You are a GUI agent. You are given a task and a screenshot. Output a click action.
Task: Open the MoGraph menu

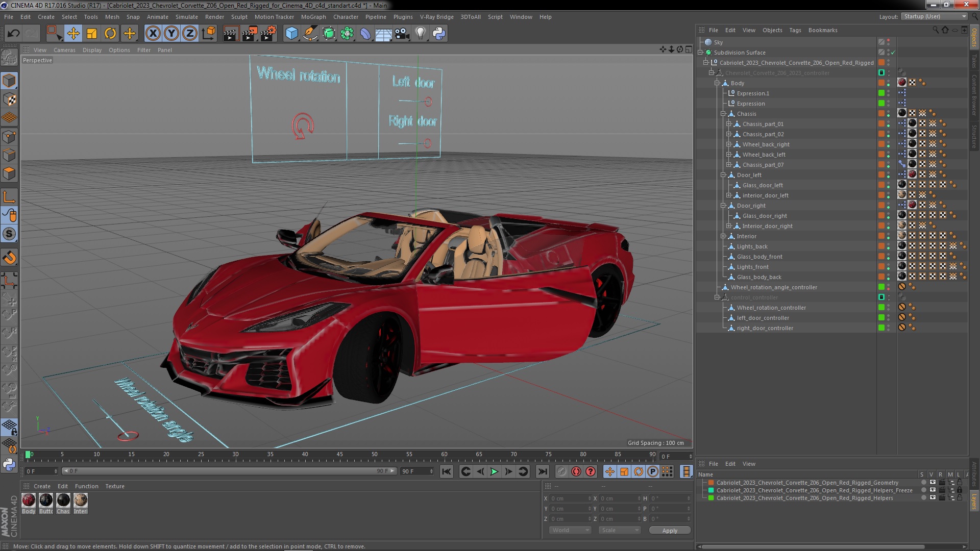point(313,17)
